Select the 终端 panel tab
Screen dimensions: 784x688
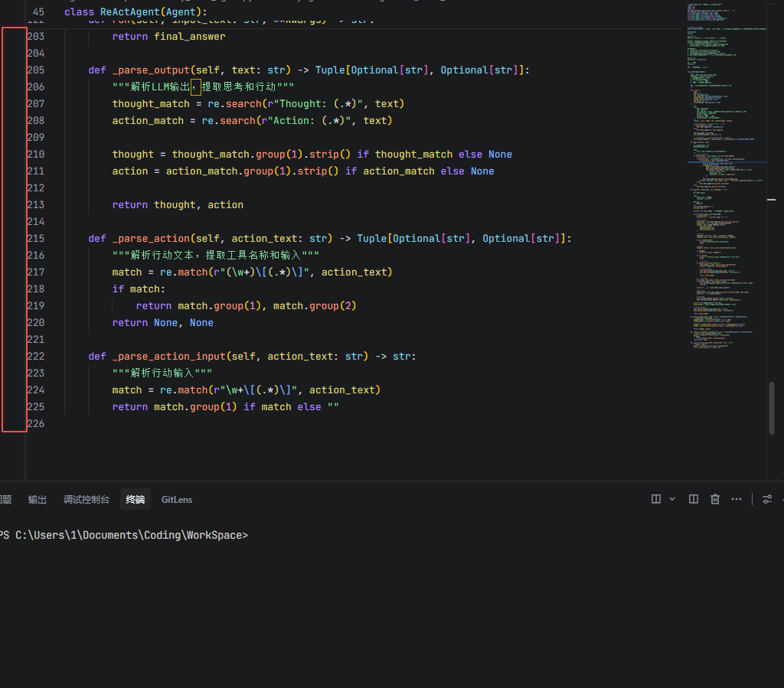point(136,500)
